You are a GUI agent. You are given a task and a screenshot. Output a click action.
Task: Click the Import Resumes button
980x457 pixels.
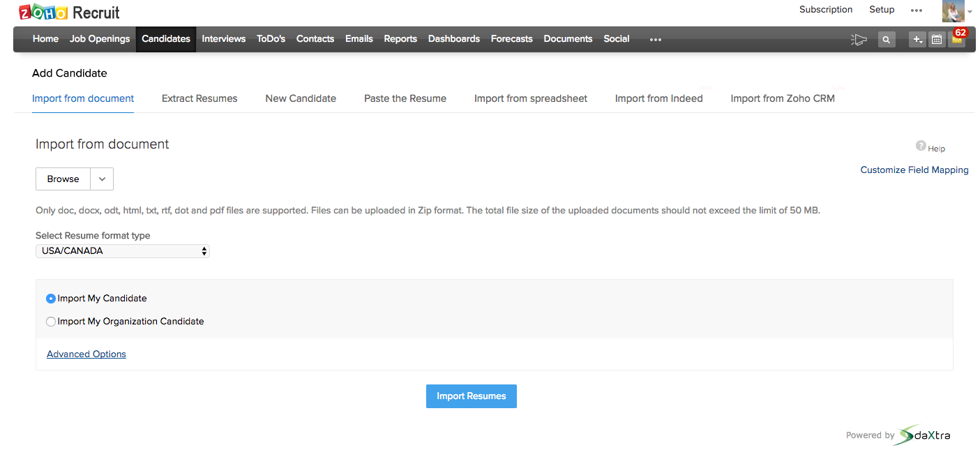(471, 396)
